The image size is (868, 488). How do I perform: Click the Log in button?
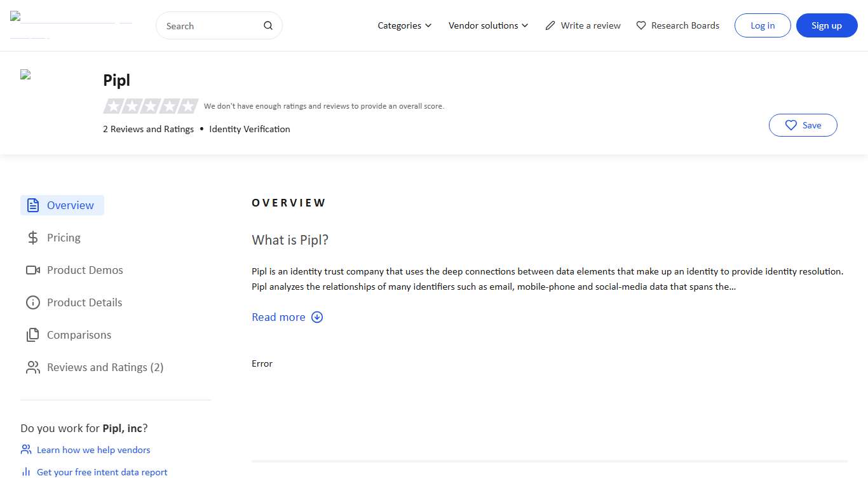coord(763,25)
